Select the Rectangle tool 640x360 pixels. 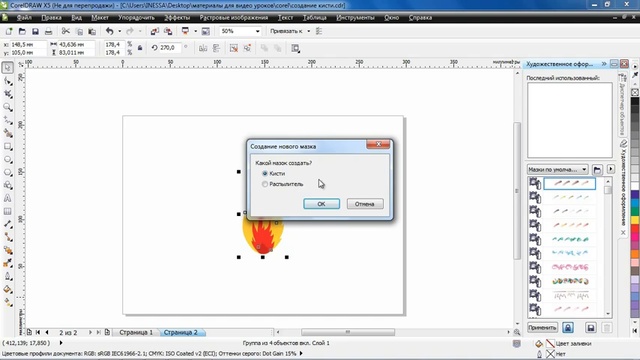(8, 146)
